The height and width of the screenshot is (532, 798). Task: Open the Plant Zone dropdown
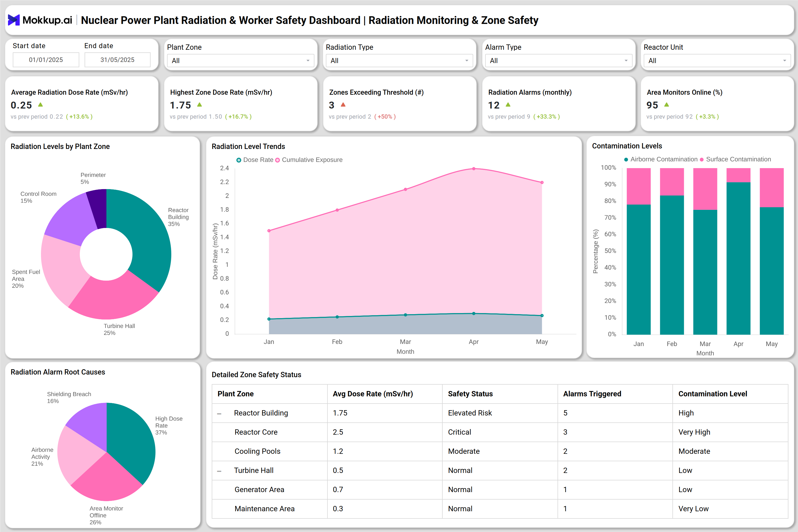[240, 61]
